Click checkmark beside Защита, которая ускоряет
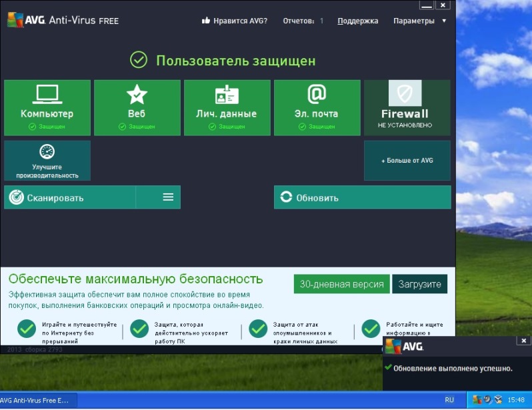This screenshot has height=410, width=532. click(139, 329)
